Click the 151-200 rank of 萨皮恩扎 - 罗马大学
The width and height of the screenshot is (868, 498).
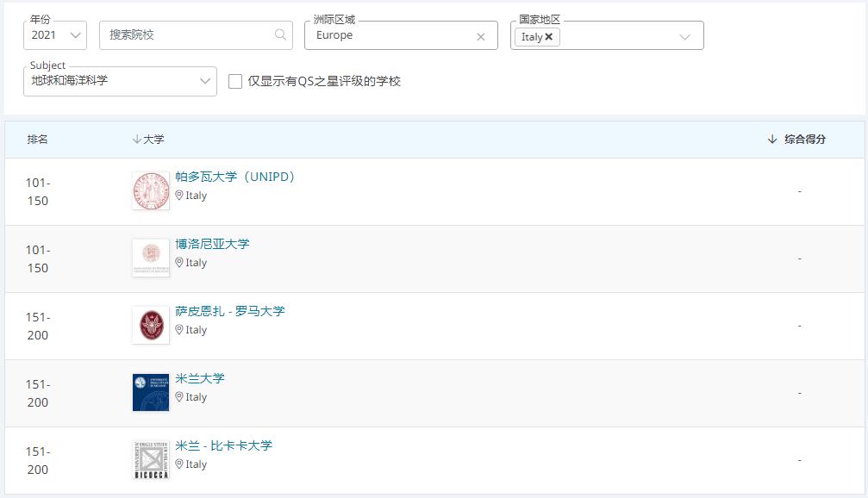click(38, 326)
